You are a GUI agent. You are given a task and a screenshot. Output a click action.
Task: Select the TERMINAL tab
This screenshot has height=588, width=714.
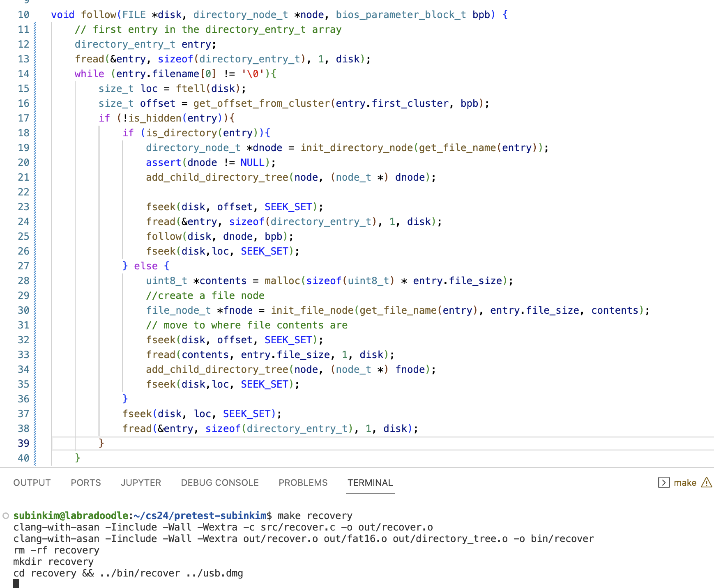370,482
